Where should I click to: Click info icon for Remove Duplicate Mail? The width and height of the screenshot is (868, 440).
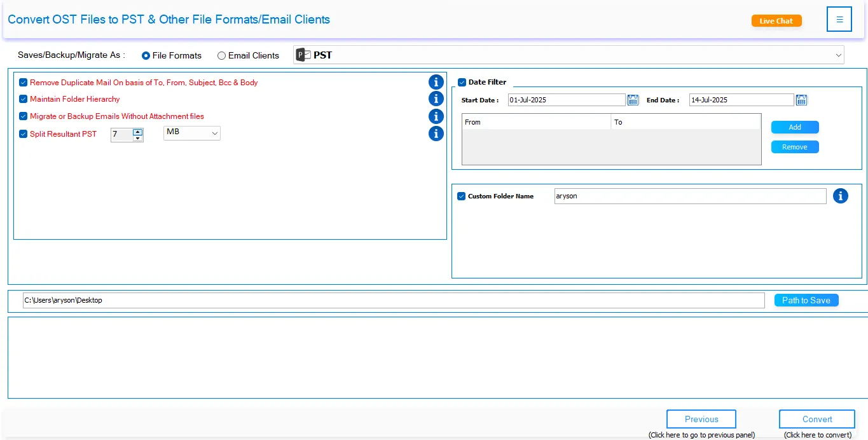[436, 82]
